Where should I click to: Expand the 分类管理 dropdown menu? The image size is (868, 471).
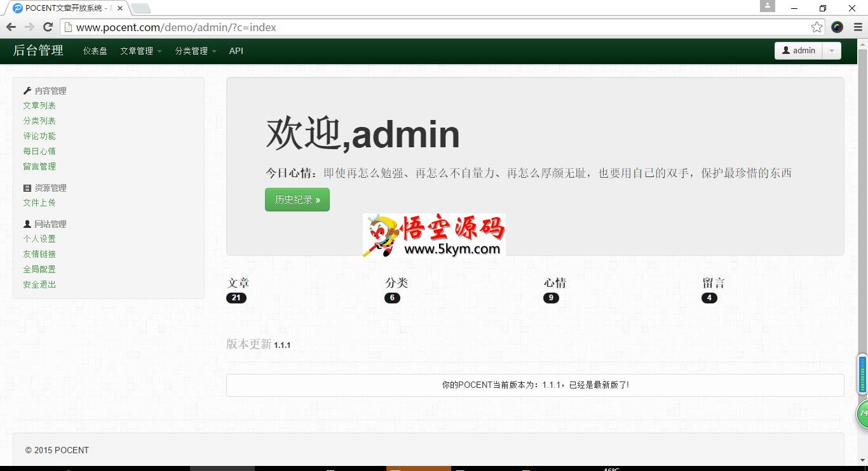tap(196, 51)
